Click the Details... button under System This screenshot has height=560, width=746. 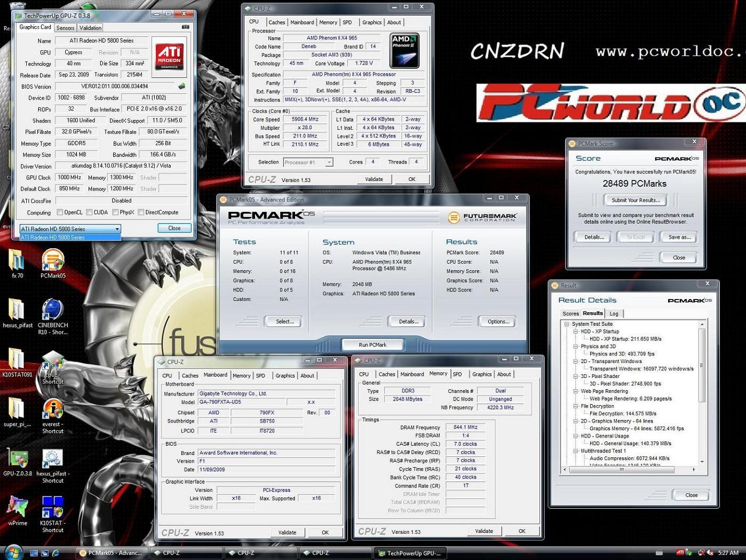[408, 321]
